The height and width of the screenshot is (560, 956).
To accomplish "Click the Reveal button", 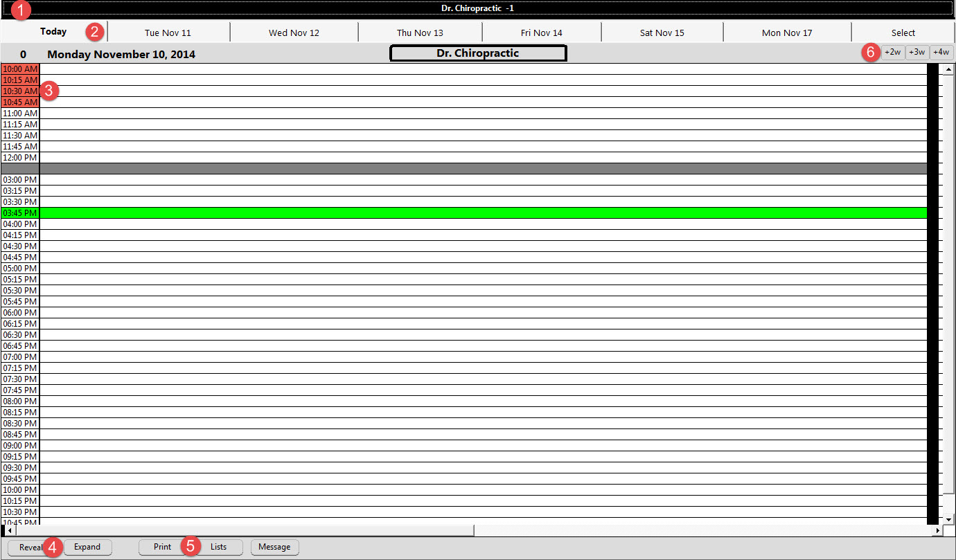I will 31,548.
